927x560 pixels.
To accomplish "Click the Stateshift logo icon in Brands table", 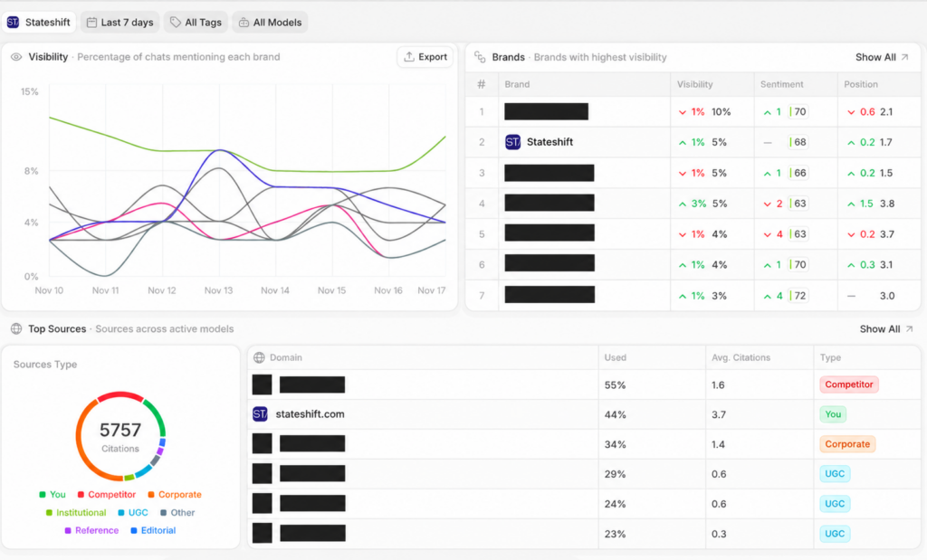I will [512, 142].
